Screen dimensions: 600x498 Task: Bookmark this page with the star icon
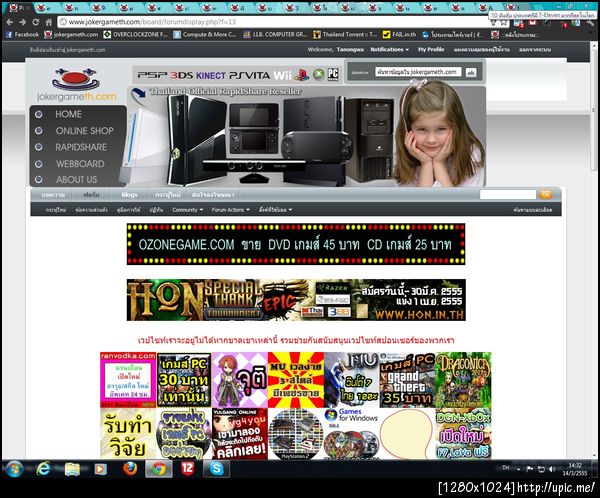tap(504, 23)
